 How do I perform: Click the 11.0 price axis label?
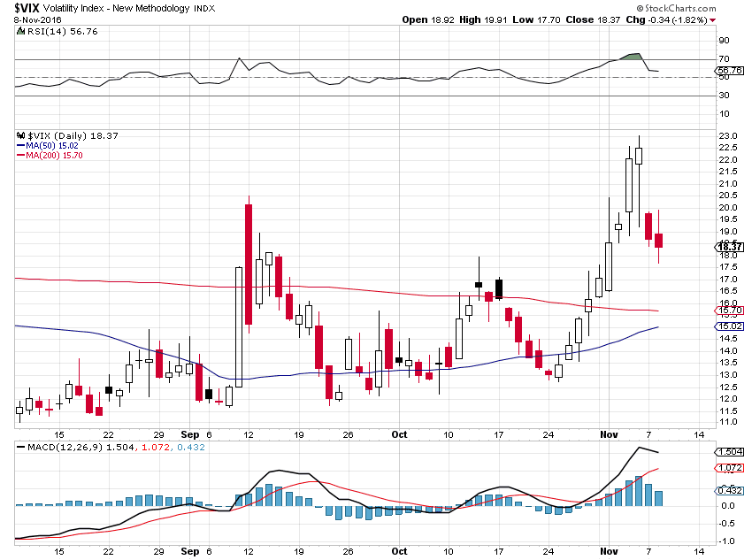point(727,422)
